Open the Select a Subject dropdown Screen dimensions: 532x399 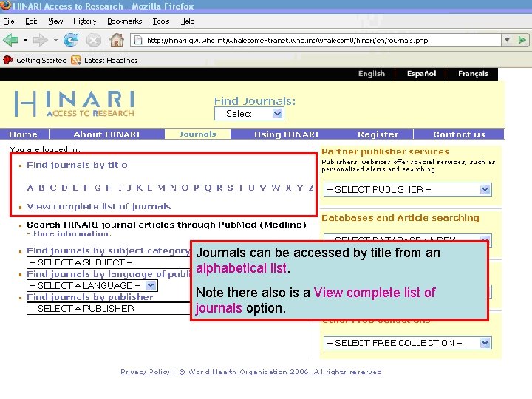pyautogui.click(x=109, y=262)
